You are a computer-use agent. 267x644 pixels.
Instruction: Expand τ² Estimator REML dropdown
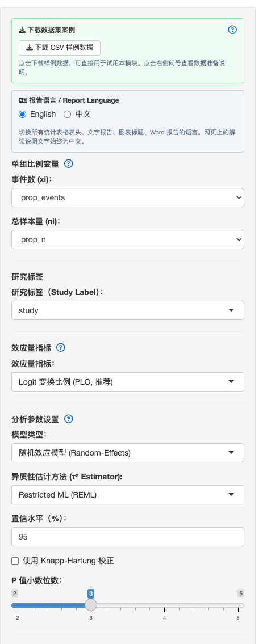127,495
